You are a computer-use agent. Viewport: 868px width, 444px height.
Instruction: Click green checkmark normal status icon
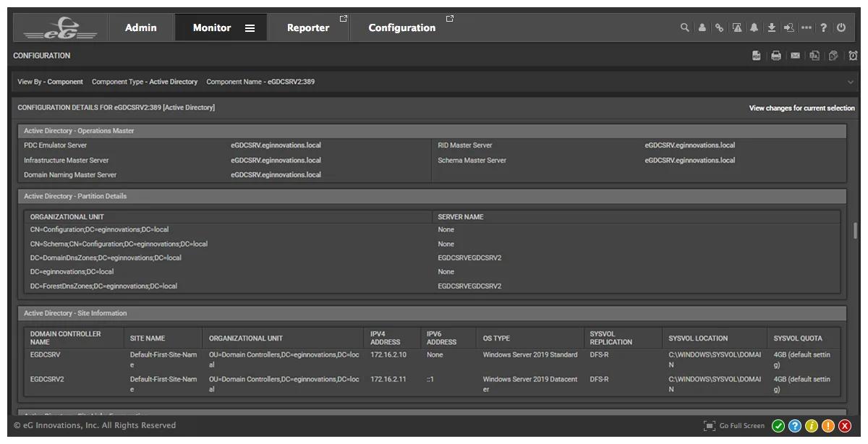tap(778, 426)
